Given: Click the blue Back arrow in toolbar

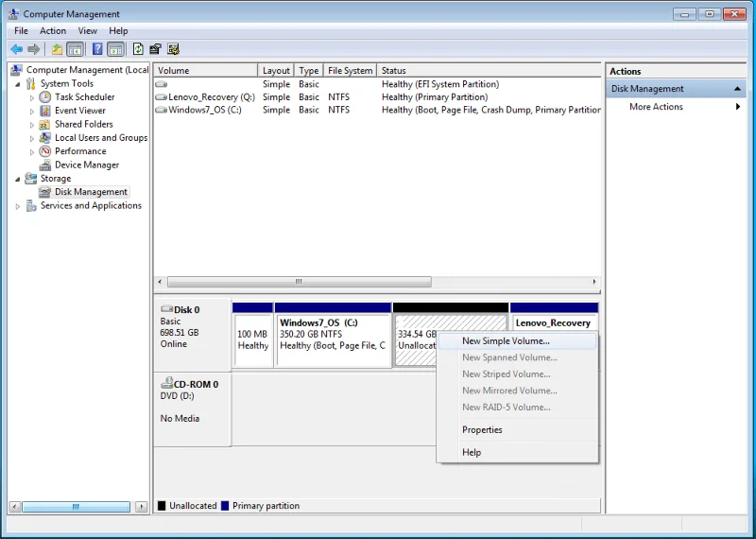Looking at the screenshot, I should (x=17, y=49).
